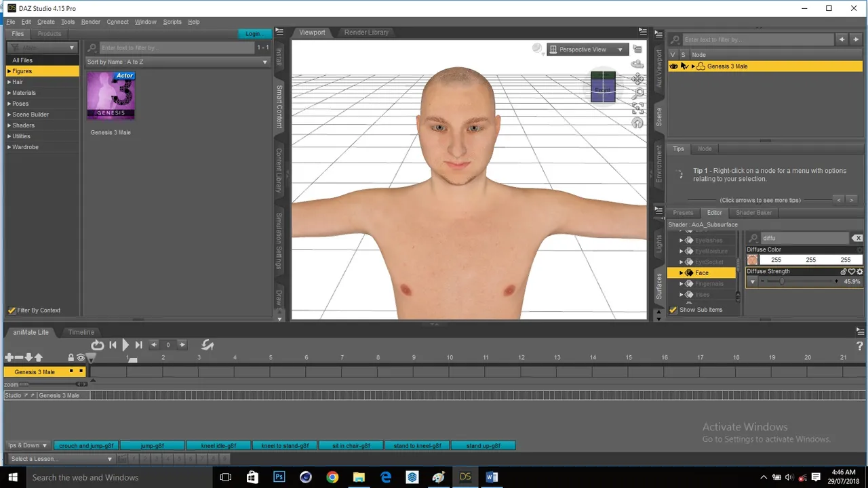This screenshot has width=868, height=488.
Task: Click the viewport pan camera icon
Action: [x=637, y=79]
